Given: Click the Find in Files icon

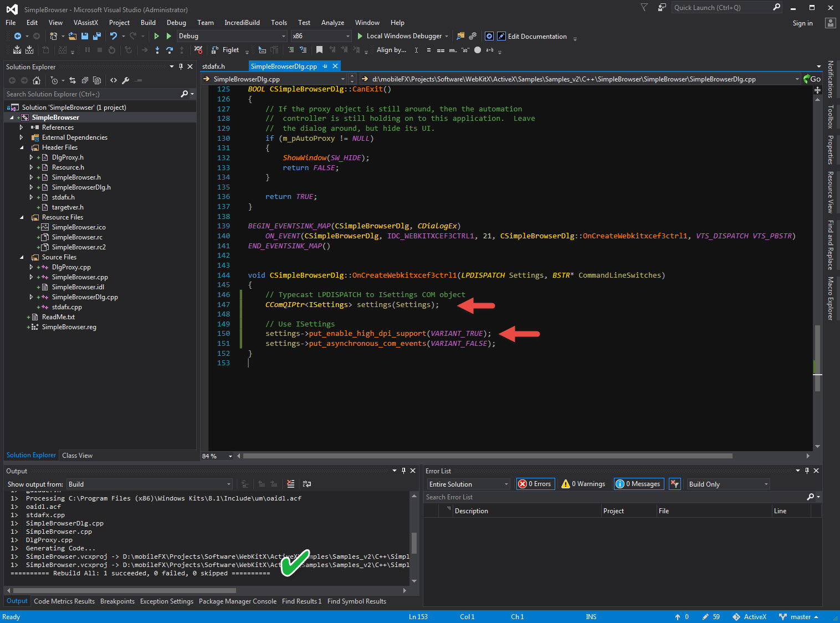Looking at the screenshot, I should click(460, 36).
